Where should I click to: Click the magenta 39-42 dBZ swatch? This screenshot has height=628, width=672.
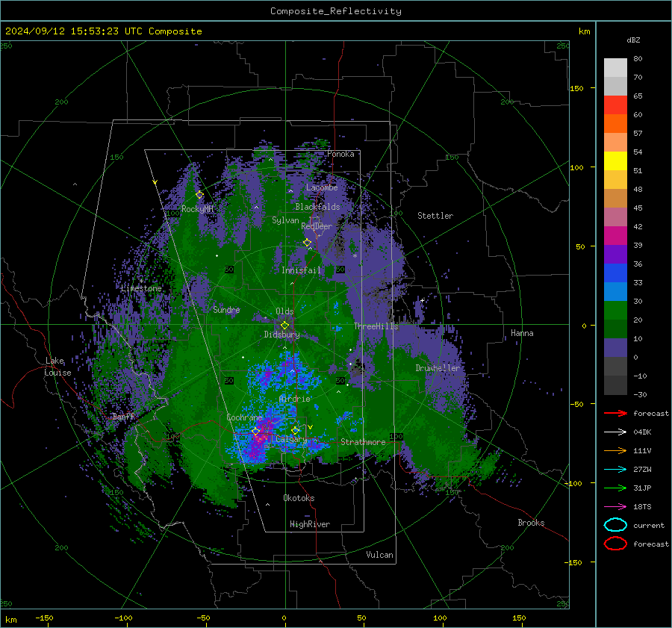[x=615, y=236]
